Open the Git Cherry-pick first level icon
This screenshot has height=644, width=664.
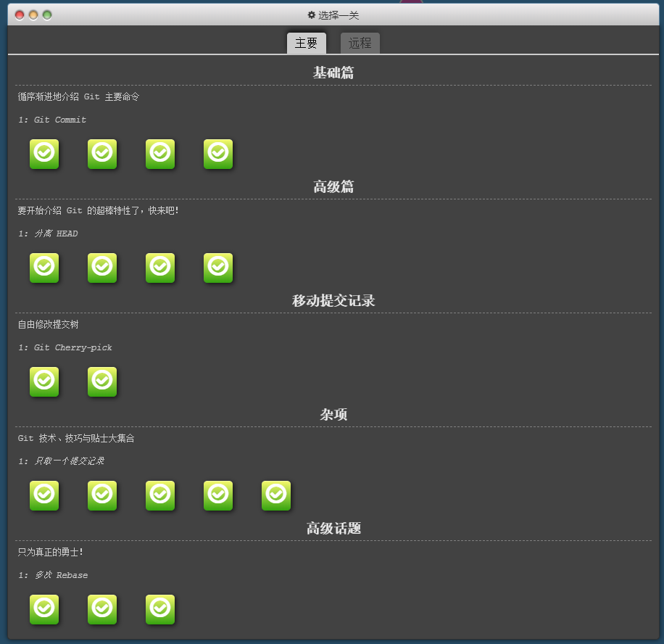point(44,381)
